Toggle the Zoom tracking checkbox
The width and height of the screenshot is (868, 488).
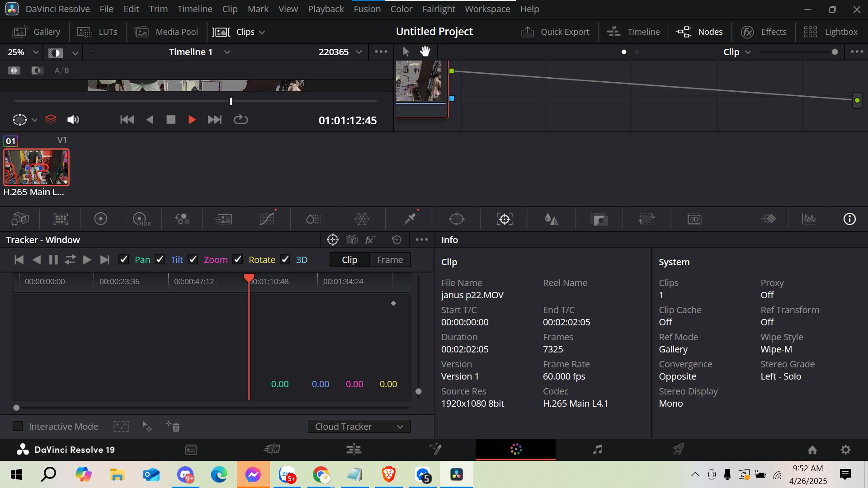(x=193, y=259)
